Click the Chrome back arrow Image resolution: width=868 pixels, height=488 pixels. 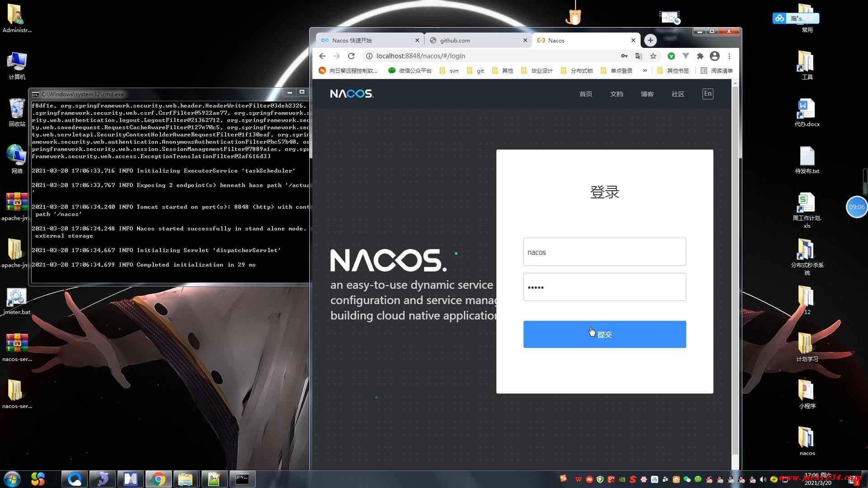tap(322, 56)
